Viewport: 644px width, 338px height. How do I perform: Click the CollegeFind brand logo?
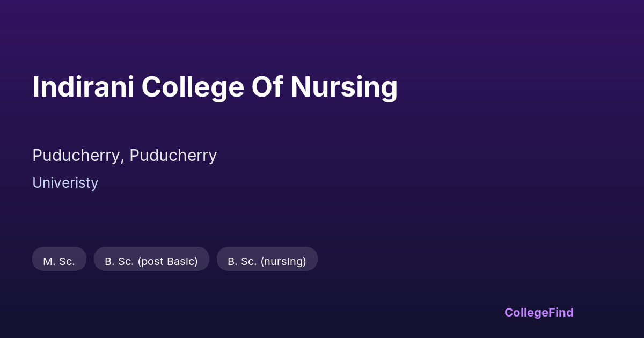pos(538,312)
